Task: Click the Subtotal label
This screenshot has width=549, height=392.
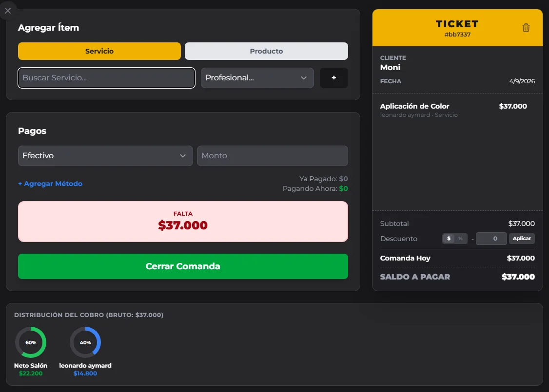Action: pos(394,224)
